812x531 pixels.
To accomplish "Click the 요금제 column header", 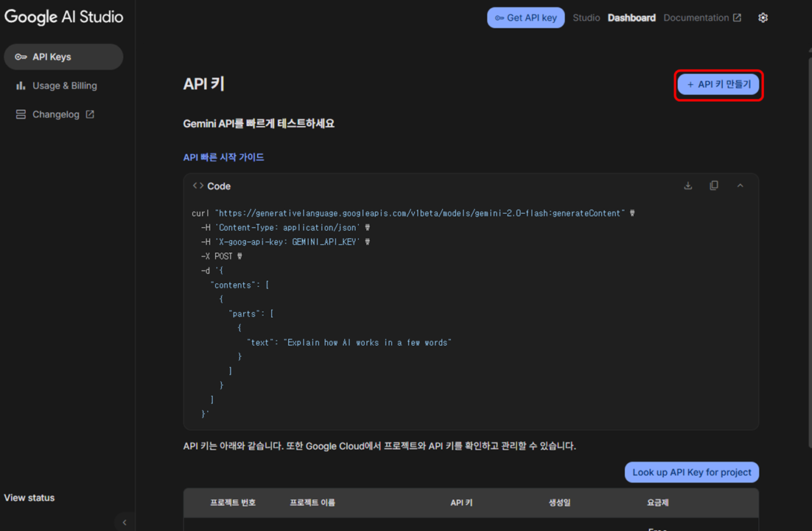I will (x=658, y=502).
